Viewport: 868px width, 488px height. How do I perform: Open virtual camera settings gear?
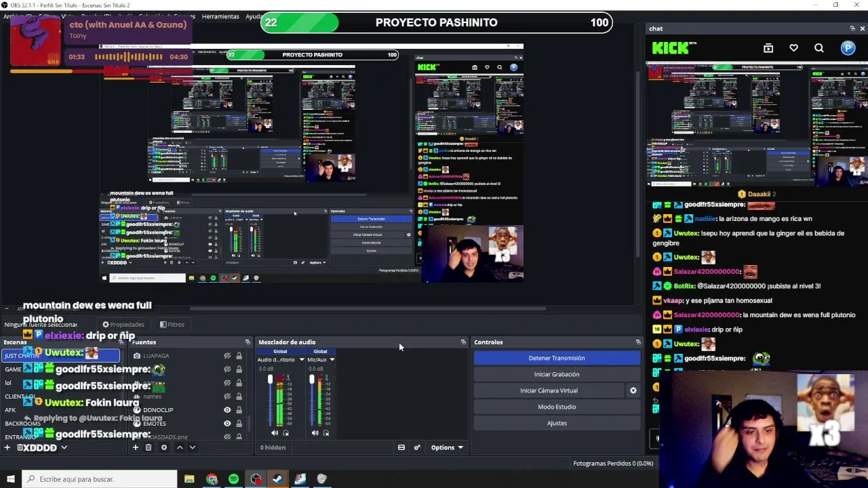[x=633, y=390]
